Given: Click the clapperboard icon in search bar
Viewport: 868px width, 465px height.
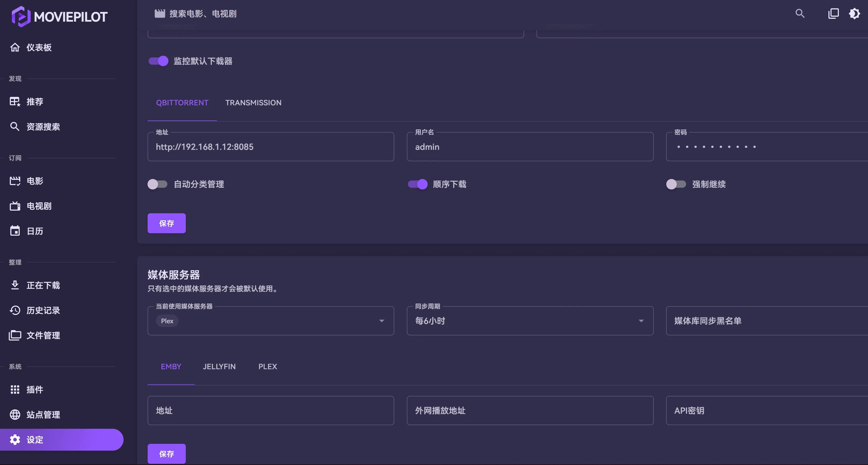Looking at the screenshot, I should tap(160, 13).
